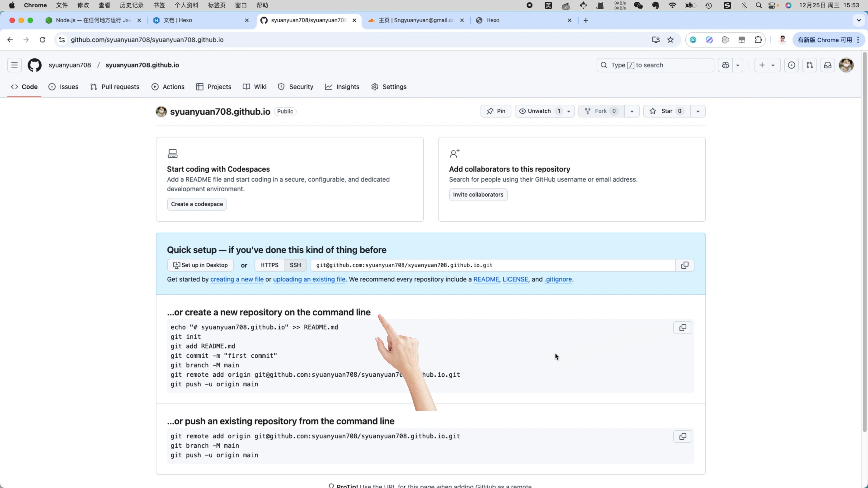868x488 pixels.
Task: Open the README recommendation link
Action: pyautogui.click(x=486, y=279)
